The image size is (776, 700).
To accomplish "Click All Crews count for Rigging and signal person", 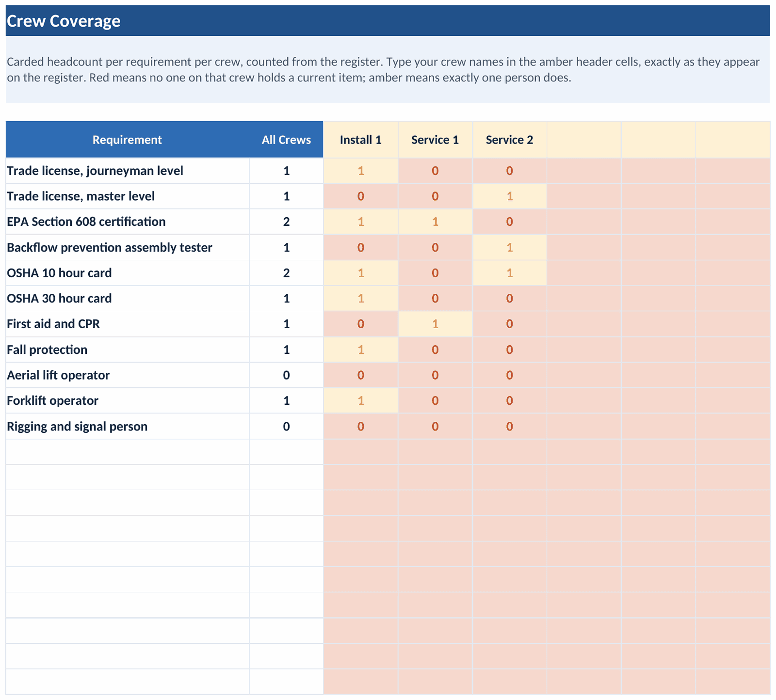I will click(286, 426).
